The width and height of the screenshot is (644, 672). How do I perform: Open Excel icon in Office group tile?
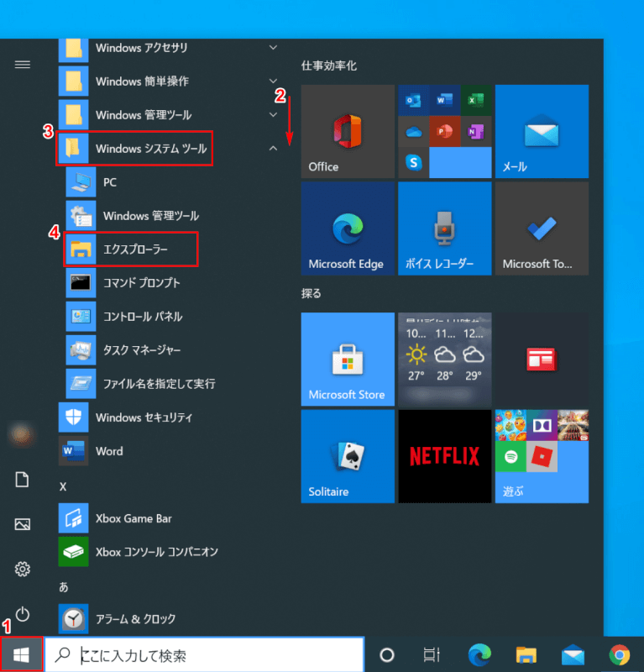(x=476, y=100)
